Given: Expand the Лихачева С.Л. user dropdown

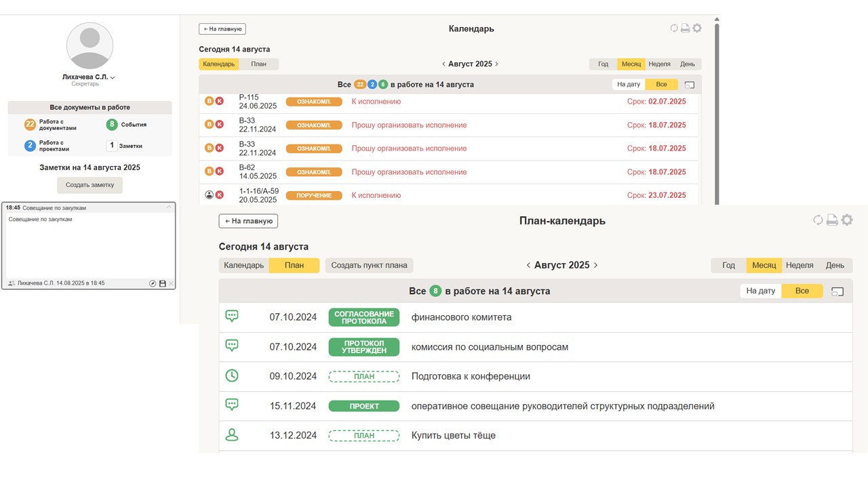Looking at the screenshot, I should 113,78.
